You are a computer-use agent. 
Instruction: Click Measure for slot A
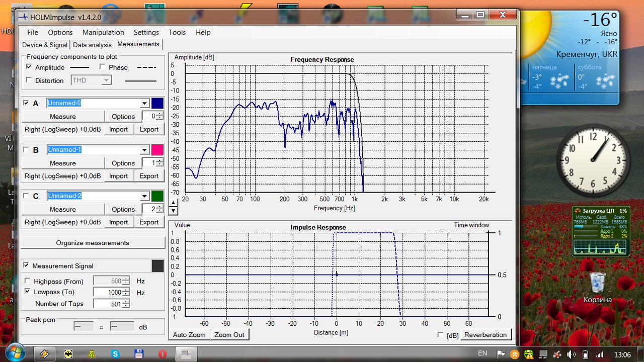point(63,116)
